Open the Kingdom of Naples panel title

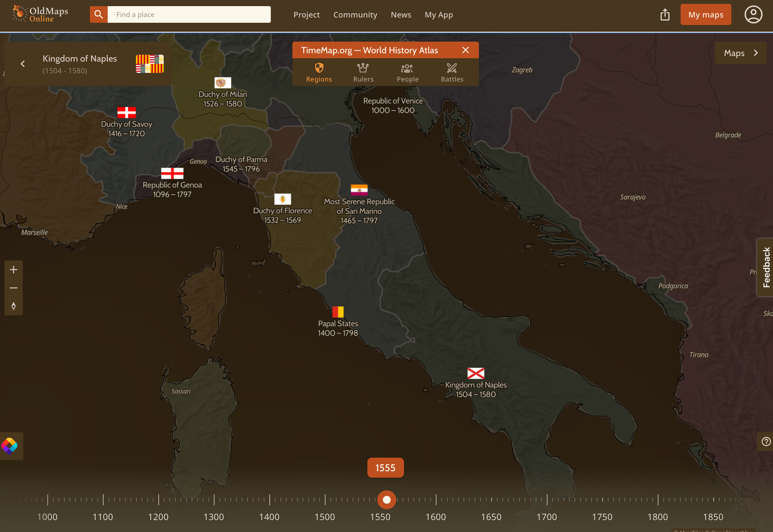80,58
